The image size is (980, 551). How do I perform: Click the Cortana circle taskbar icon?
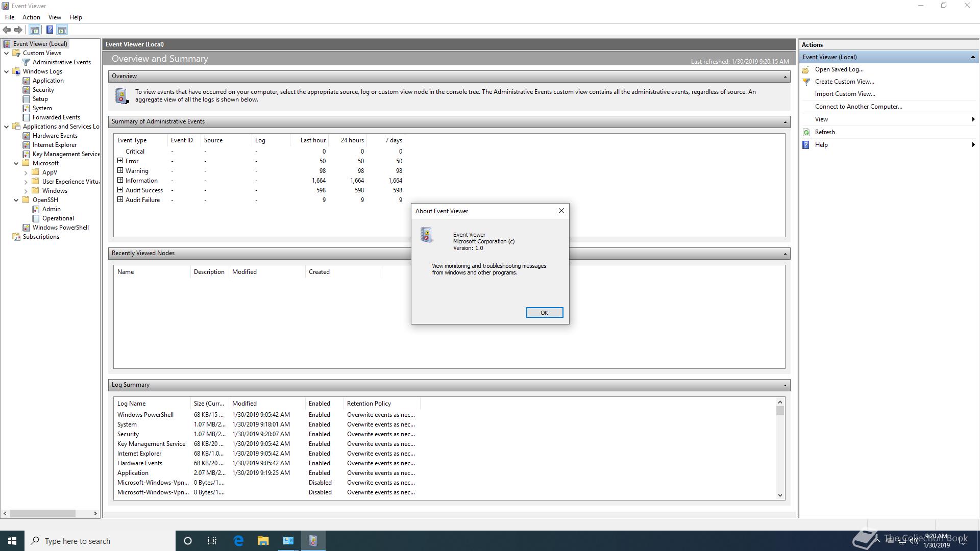pyautogui.click(x=187, y=541)
